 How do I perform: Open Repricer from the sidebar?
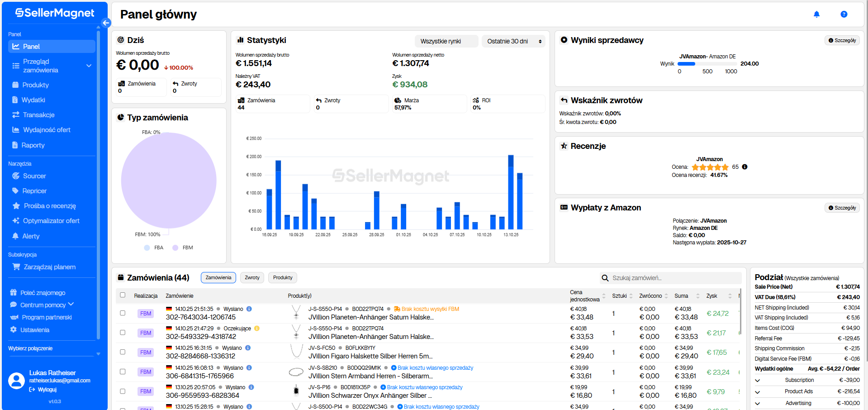click(34, 191)
